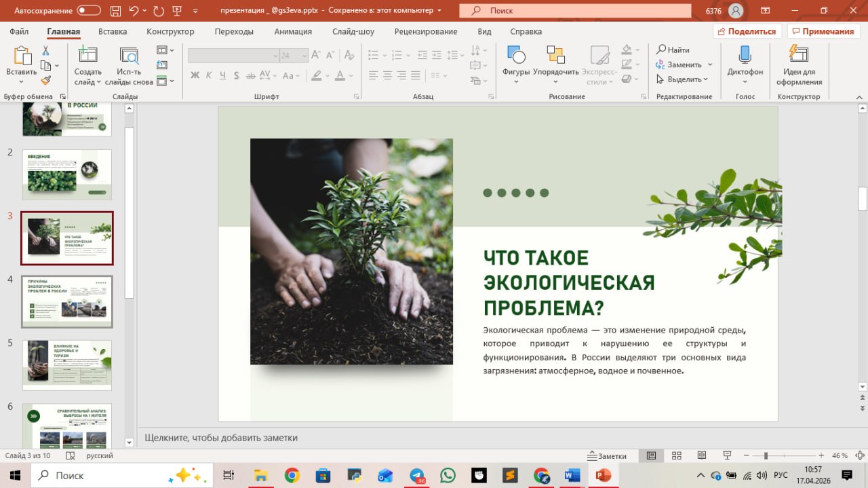Click the Bold (Ж) icon

coord(195,75)
